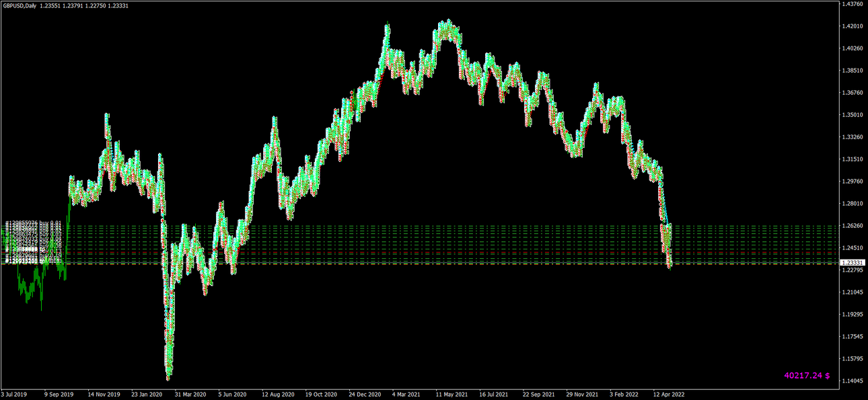The width and height of the screenshot is (868, 400).
Task: Click the 19 Oct 2020 date label
Action: (x=321, y=395)
